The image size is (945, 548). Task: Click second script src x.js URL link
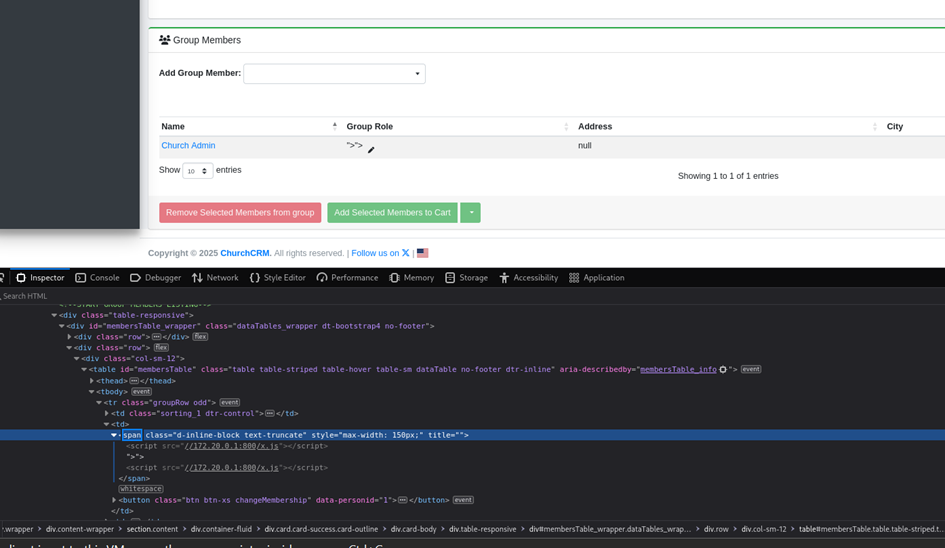[x=231, y=468]
